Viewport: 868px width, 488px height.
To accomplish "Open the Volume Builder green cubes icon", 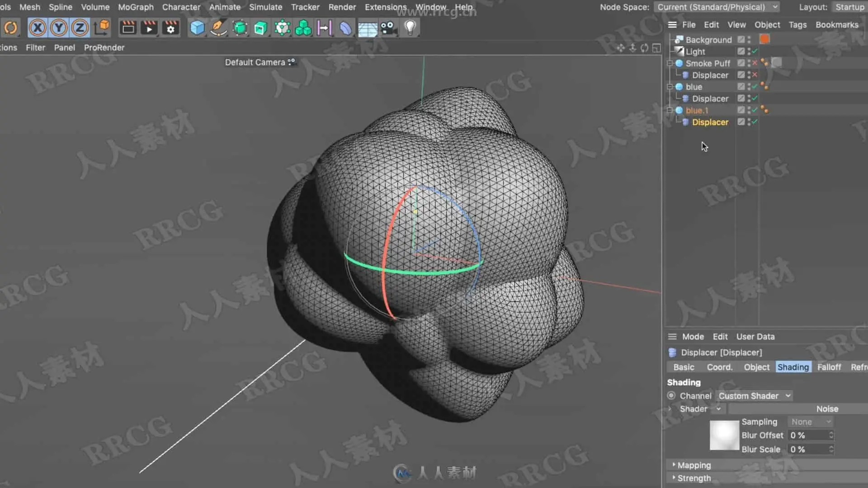I will click(x=303, y=28).
